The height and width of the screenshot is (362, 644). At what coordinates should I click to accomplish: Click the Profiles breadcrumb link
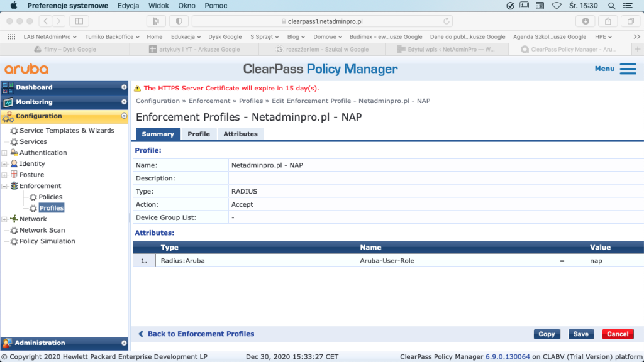[250, 101]
